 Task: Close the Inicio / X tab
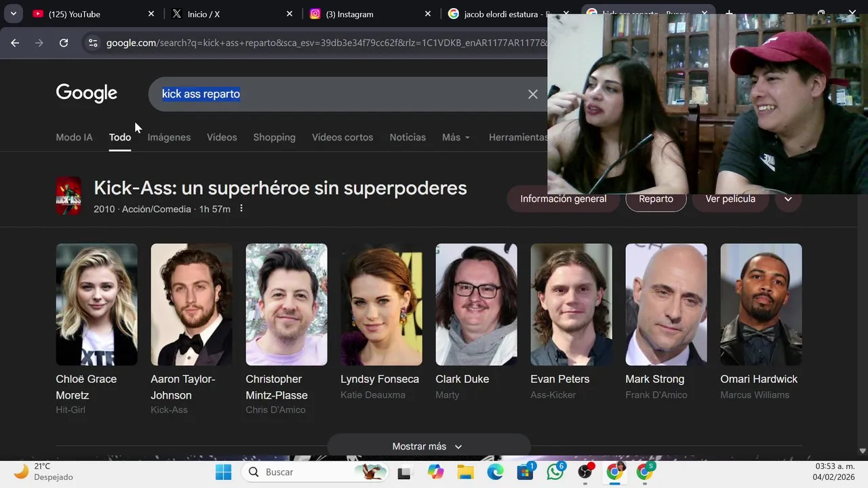coord(290,14)
